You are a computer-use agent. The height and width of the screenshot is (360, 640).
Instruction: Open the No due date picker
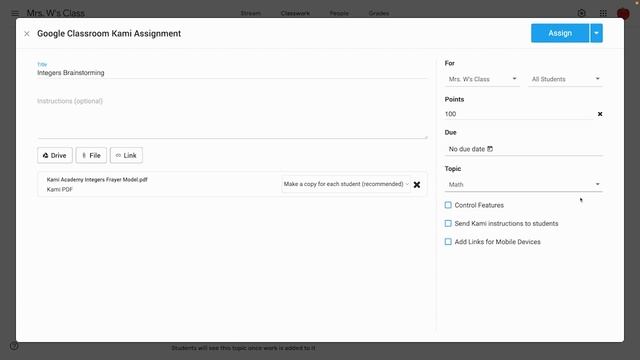523,149
